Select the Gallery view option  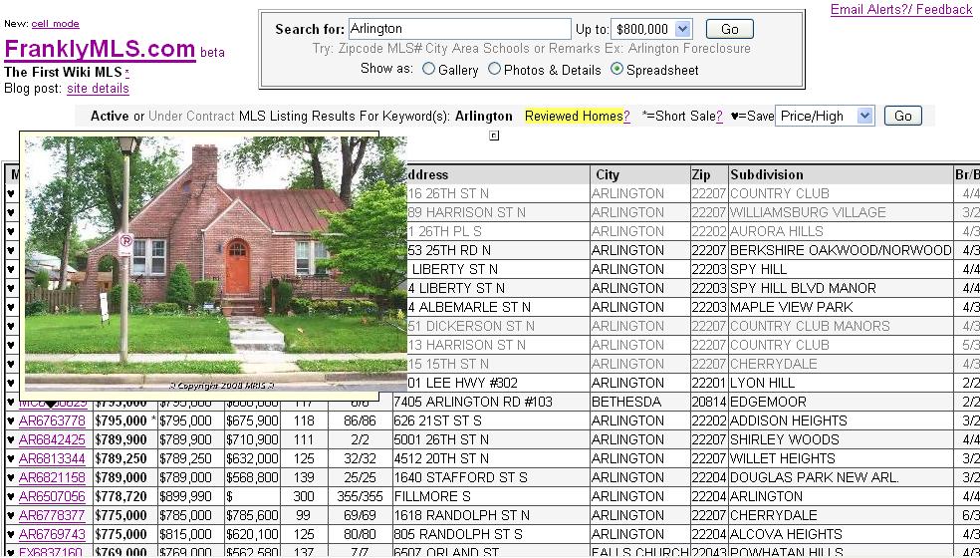(428, 69)
